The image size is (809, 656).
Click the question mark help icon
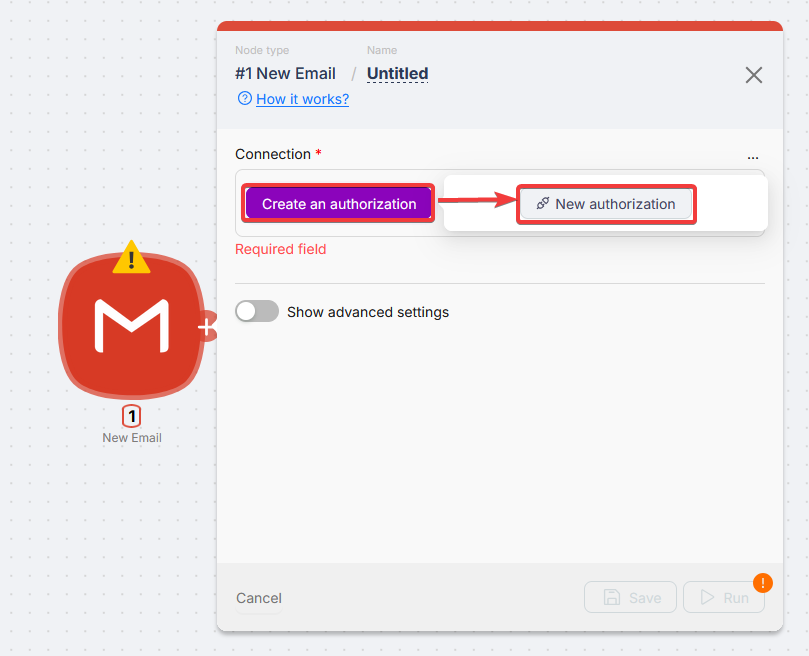coord(244,99)
